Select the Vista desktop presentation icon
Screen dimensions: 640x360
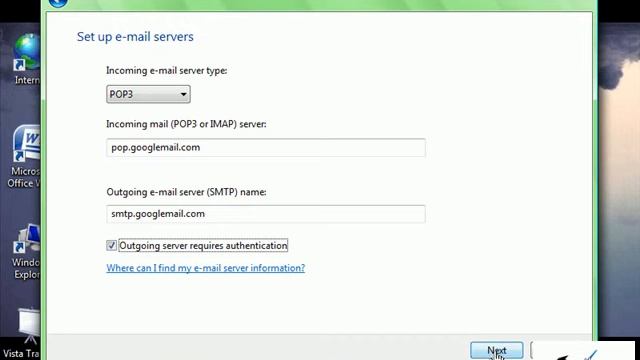pyautogui.click(x=22, y=333)
